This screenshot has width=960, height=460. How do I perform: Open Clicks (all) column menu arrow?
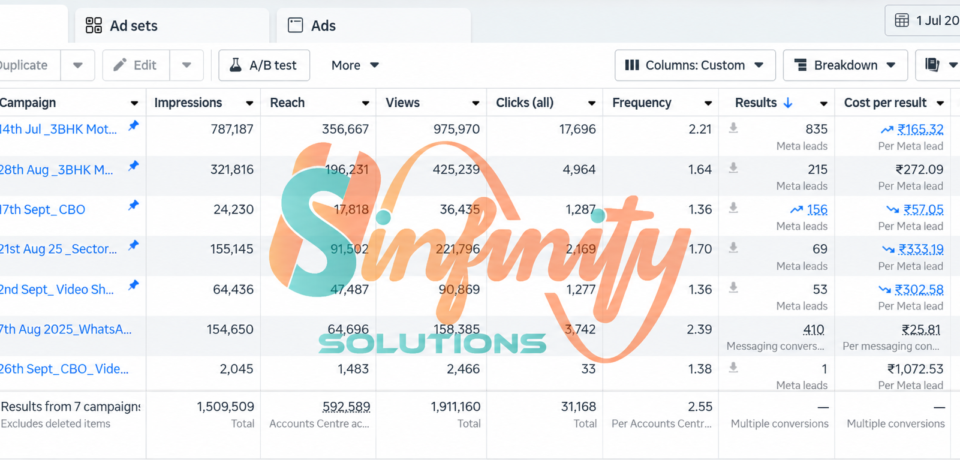tap(592, 103)
